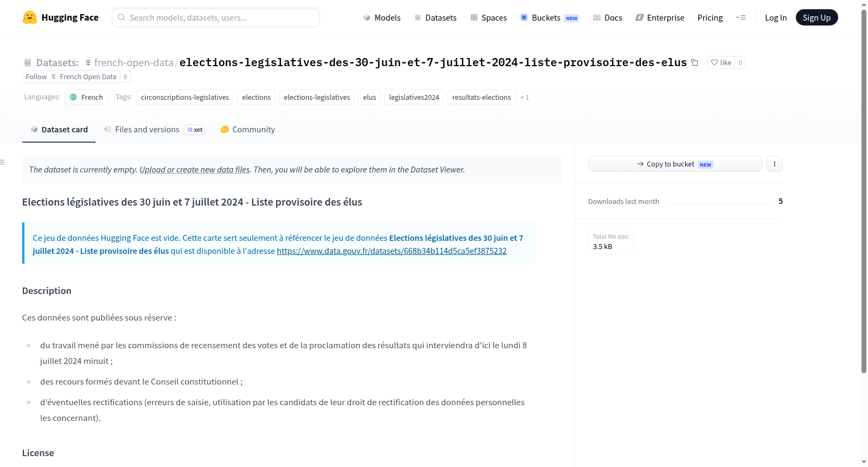Open french-open-data organization link
Image resolution: width=868 pixels, height=467 pixels.
pos(133,62)
